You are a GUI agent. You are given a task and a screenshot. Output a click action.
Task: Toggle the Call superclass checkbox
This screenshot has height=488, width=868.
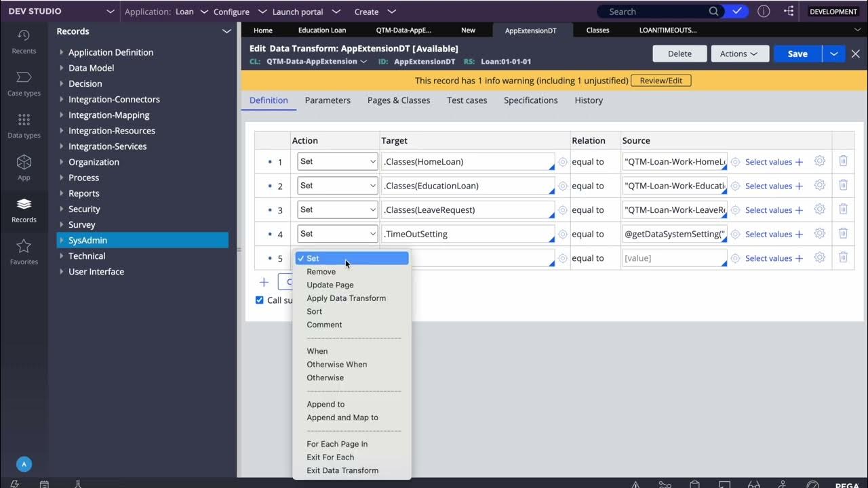coord(259,300)
